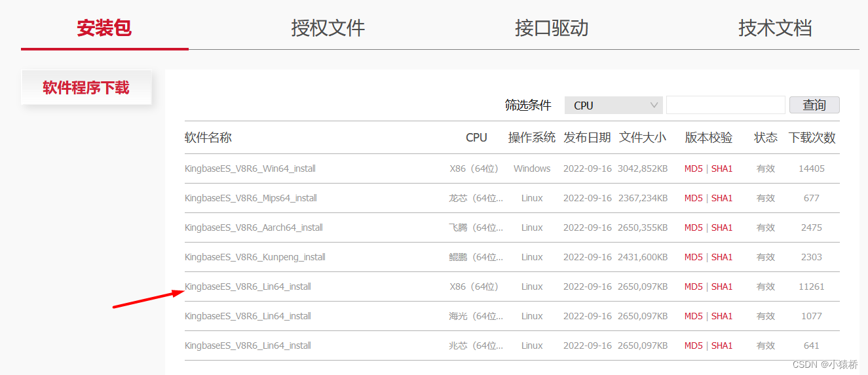Click the 2431,600KB file size cell

pos(643,257)
